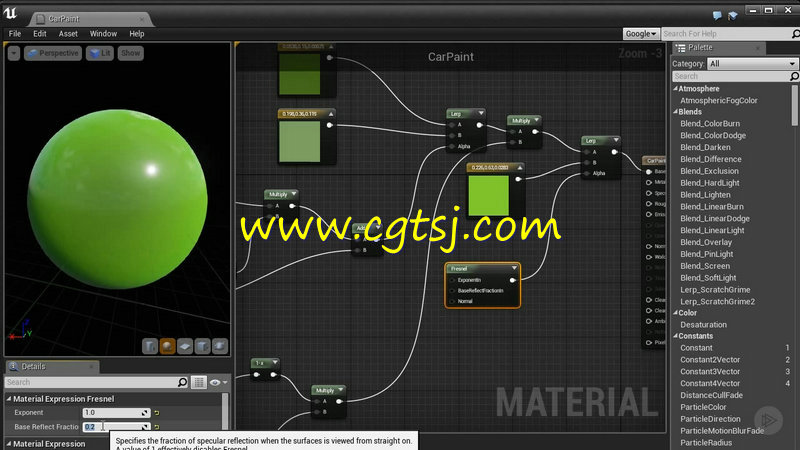Collapse the lighter green 0.198,0.36,0.116 constant's preview arrow

click(x=331, y=114)
